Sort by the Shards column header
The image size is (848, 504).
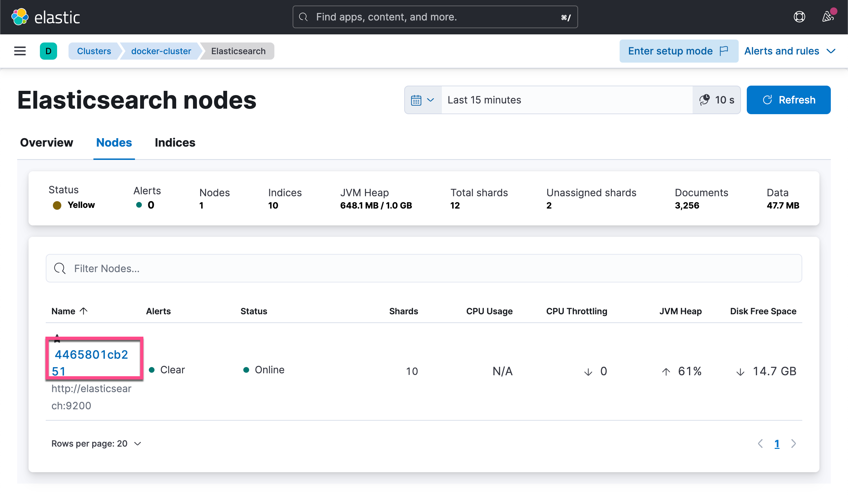tap(403, 311)
